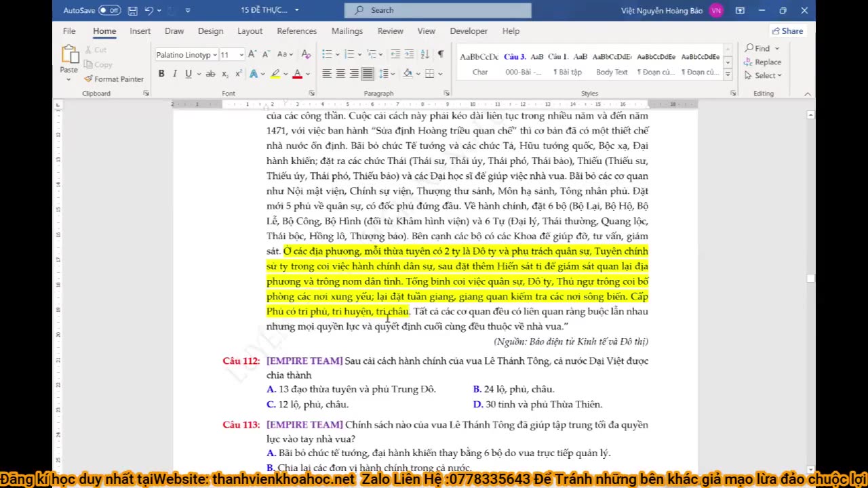
Task: Click the Sort icon
Action: [425, 54]
